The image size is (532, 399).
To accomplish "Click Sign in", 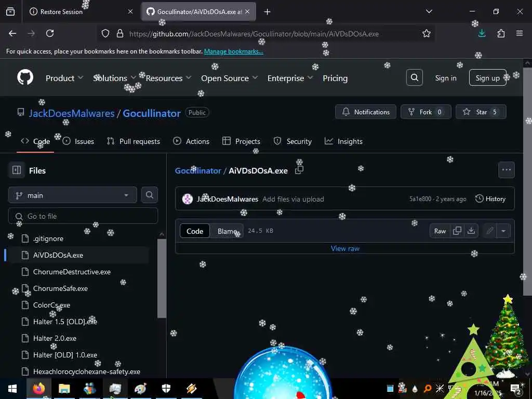I will (445, 78).
